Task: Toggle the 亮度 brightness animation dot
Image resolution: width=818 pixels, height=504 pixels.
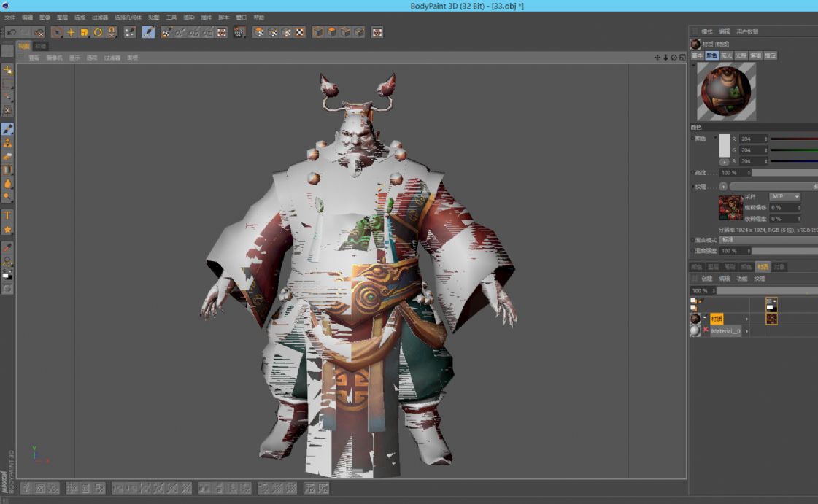Action: [x=692, y=173]
